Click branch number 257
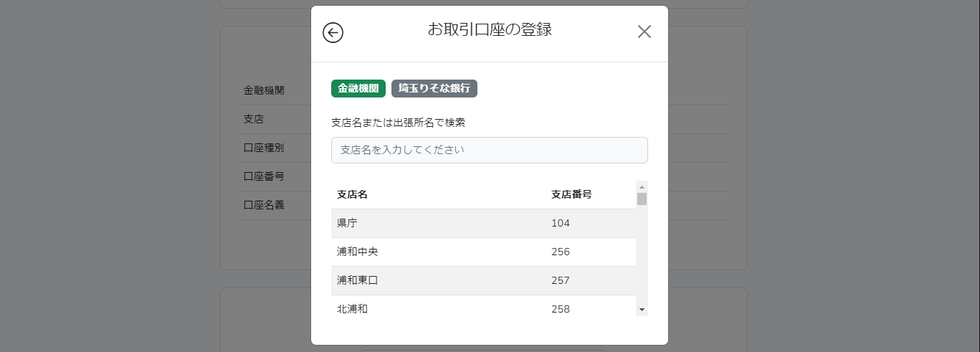 click(x=561, y=280)
